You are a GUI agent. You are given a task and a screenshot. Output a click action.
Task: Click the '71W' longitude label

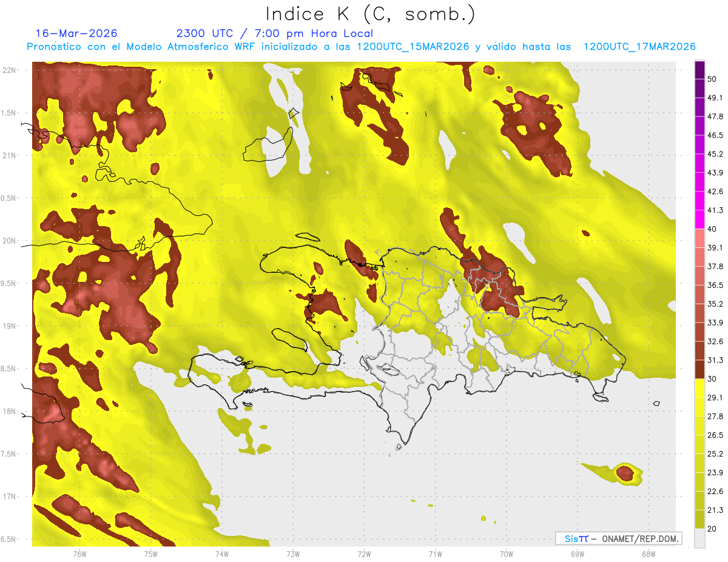pos(435,554)
